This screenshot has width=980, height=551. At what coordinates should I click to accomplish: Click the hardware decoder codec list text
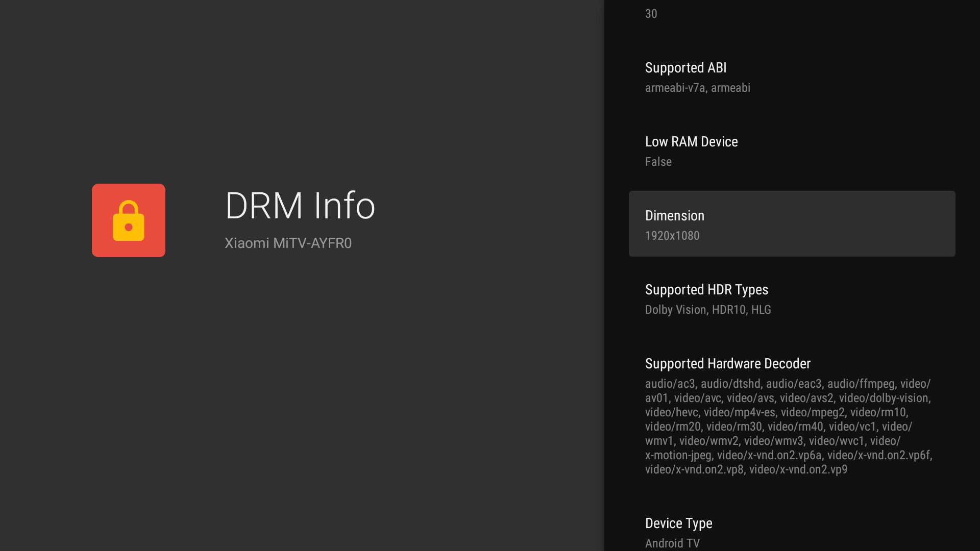tap(789, 427)
